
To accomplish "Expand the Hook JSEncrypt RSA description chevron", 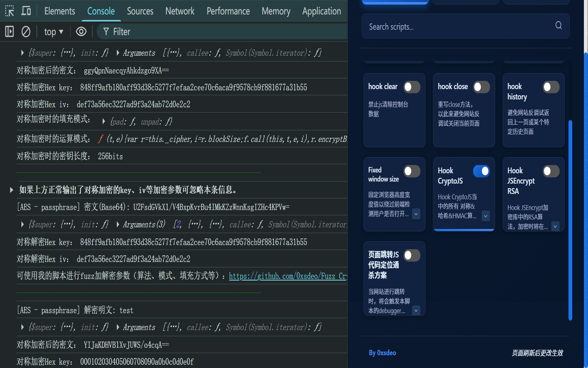I will click(x=555, y=225).
